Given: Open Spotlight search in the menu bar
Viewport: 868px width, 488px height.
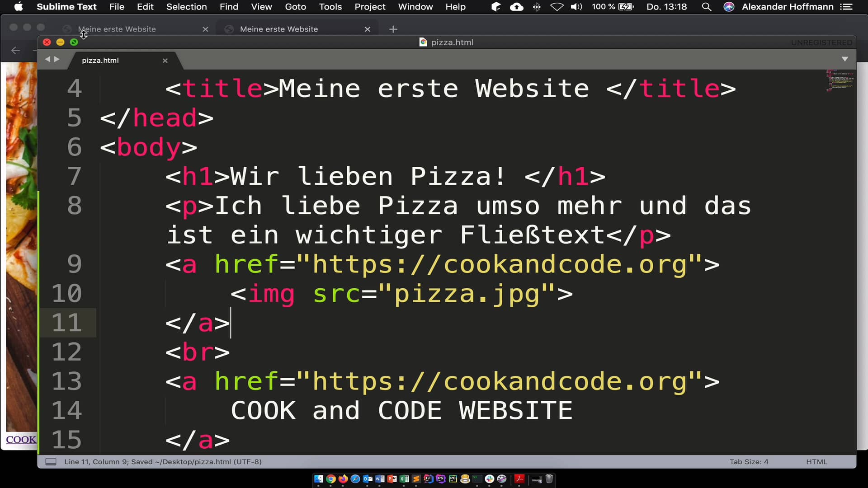Looking at the screenshot, I should tap(707, 7).
